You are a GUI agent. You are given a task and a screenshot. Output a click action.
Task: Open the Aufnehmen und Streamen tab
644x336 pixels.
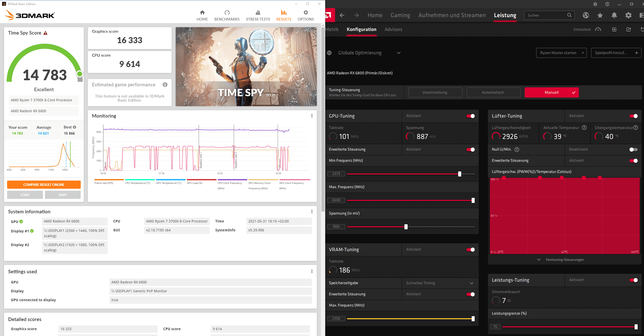452,15
